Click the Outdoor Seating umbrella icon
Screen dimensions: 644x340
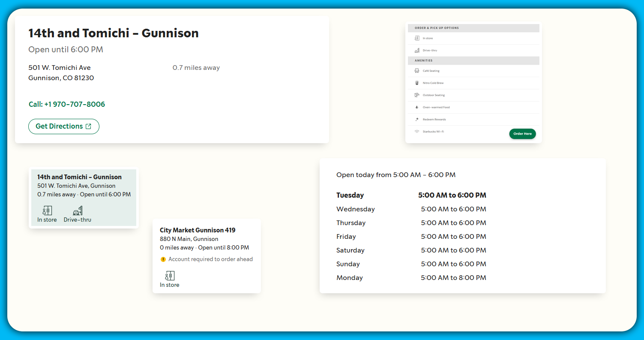pos(417,95)
